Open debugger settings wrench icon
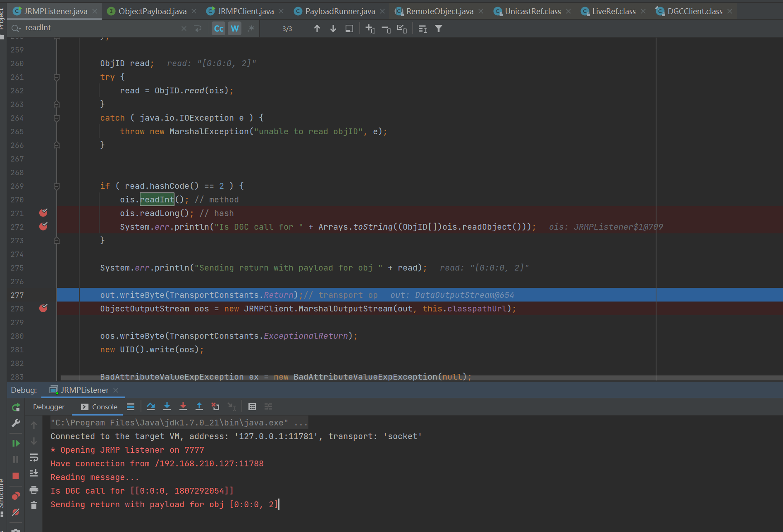This screenshot has height=532, width=783. coord(16,423)
